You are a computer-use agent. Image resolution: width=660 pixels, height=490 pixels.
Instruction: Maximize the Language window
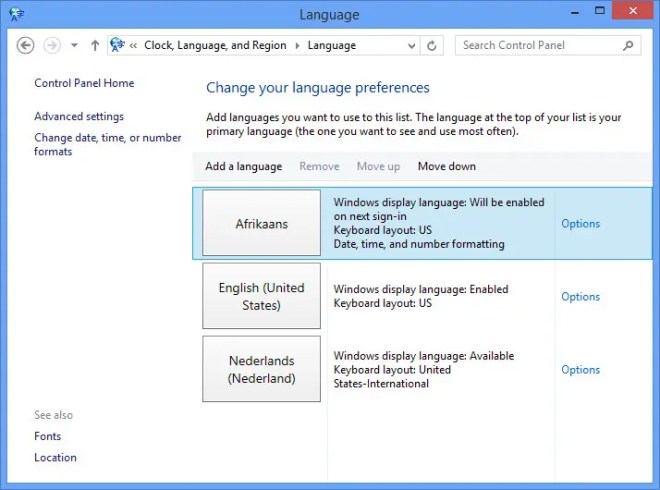coord(600,11)
